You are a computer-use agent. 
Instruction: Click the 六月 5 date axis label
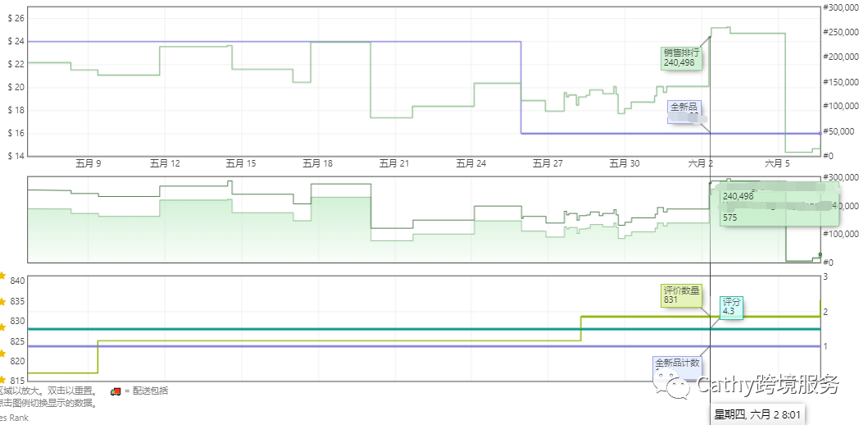tap(778, 163)
